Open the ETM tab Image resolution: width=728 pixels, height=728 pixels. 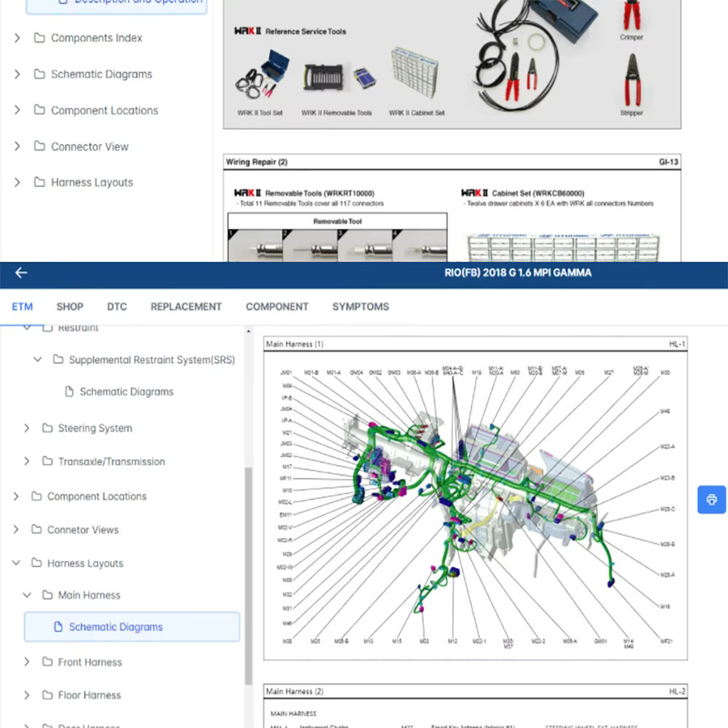[23, 307]
